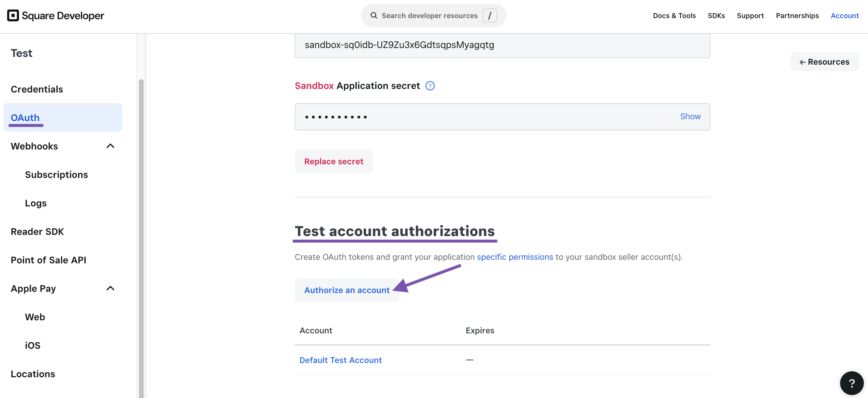The image size is (868, 398).
Task: Click the Replace secret button
Action: point(334,162)
